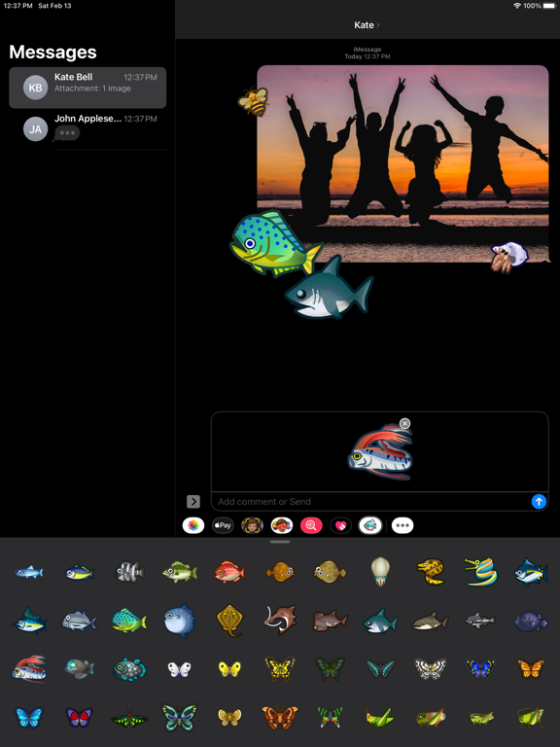
Task: Pick the whale shark sticker
Action: click(x=430, y=622)
